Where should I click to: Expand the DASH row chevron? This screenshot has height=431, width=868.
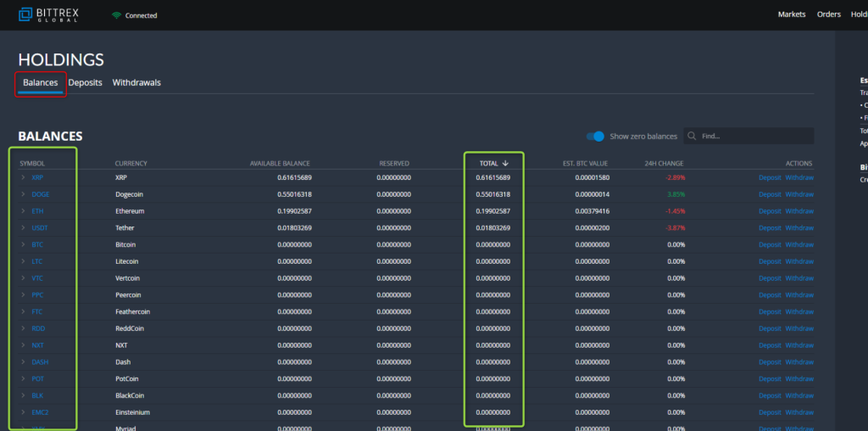click(x=23, y=361)
